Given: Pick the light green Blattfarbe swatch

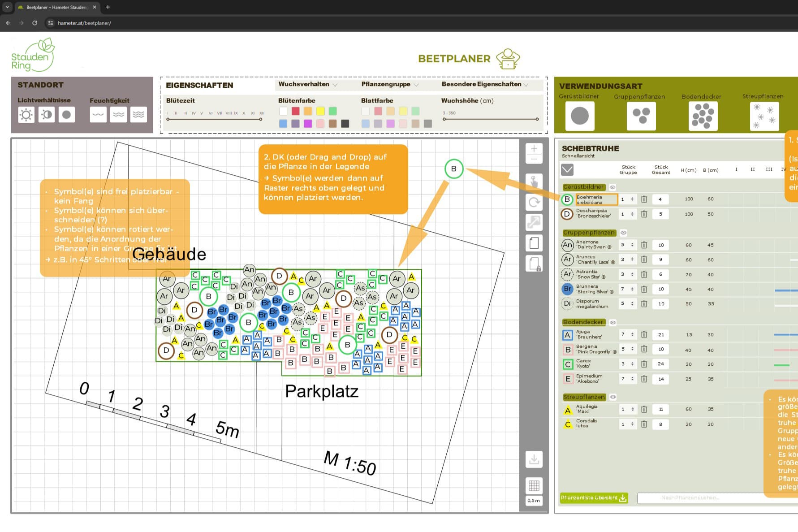Looking at the screenshot, I should [x=415, y=111].
